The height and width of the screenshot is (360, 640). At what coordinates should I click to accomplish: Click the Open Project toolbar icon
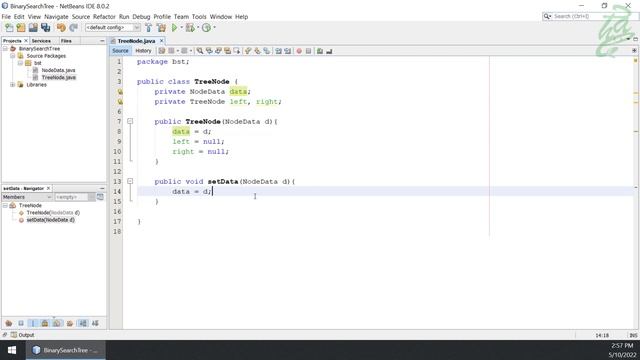pos(33,28)
